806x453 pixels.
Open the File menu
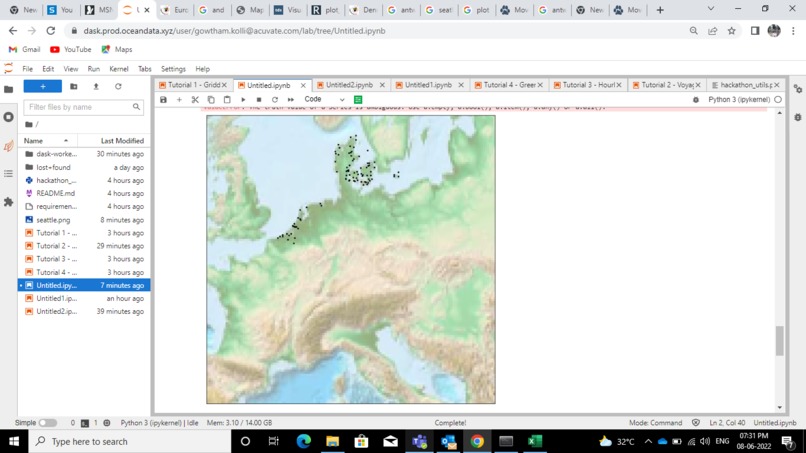[x=28, y=69]
